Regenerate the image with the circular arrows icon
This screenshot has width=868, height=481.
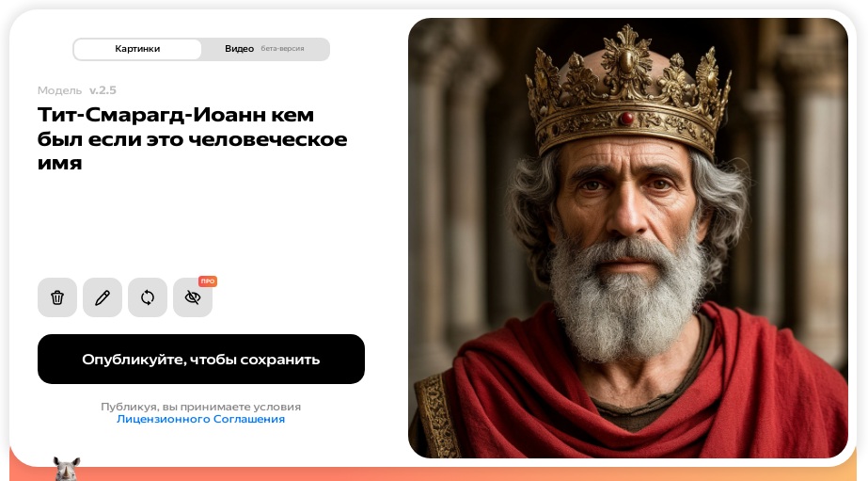click(148, 297)
